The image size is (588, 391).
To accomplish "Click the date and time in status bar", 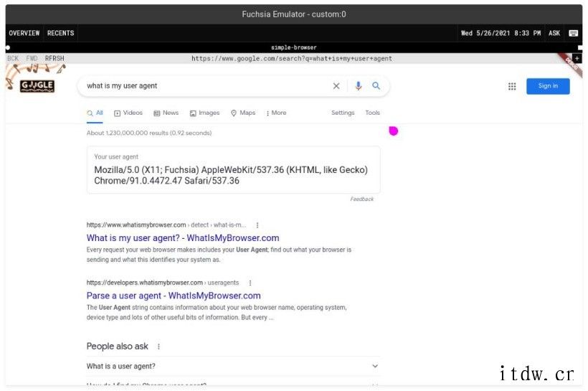I will coord(501,33).
